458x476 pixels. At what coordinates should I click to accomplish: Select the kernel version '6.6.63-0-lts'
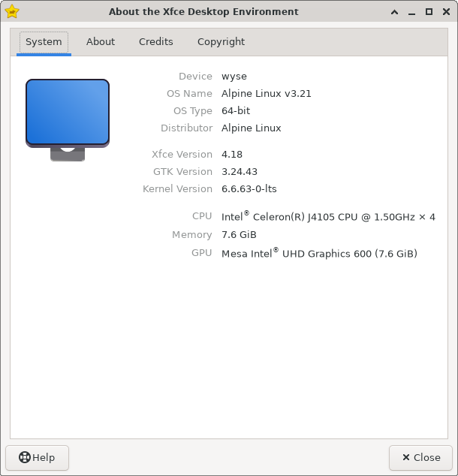point(249,188)
